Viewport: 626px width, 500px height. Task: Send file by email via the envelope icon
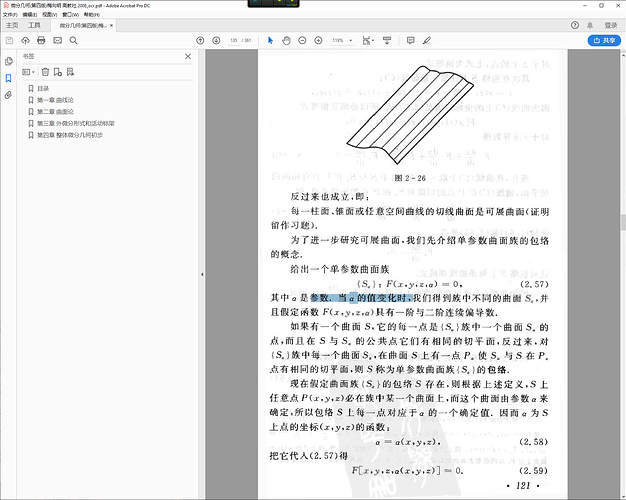(57, 40)
